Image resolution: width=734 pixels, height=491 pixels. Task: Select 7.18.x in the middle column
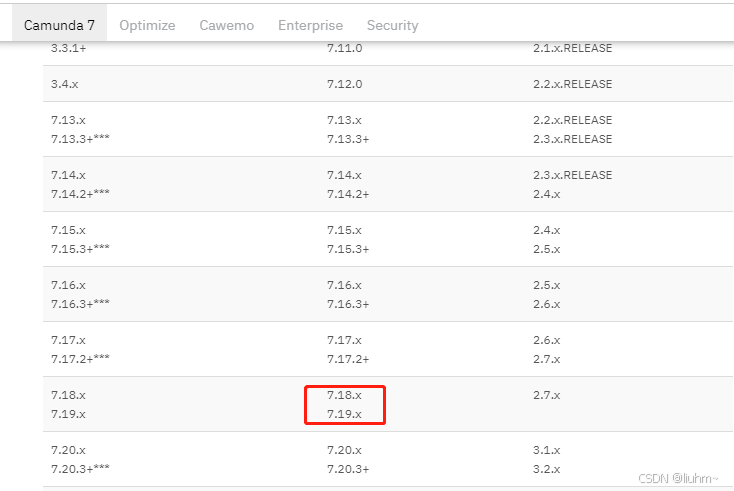coord(344,395)
